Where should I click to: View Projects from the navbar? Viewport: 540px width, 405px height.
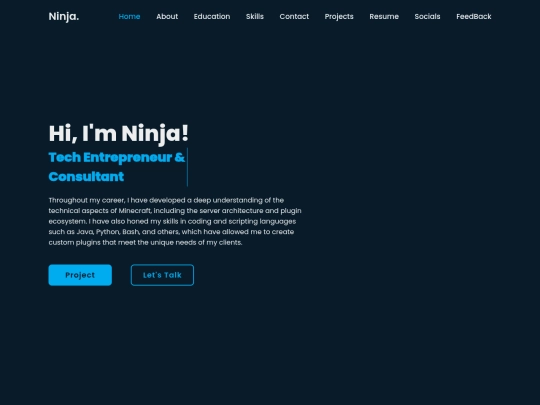pos(339,17)
